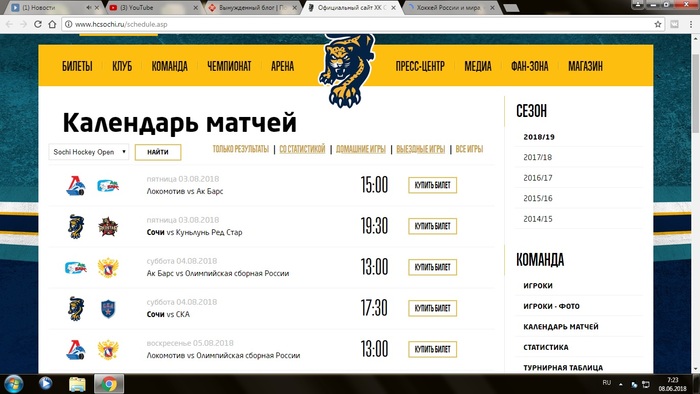700x394 pixels.
Task: Open the КЛУБ menu item
Action: pyautogui.click(x=122, y=66)
